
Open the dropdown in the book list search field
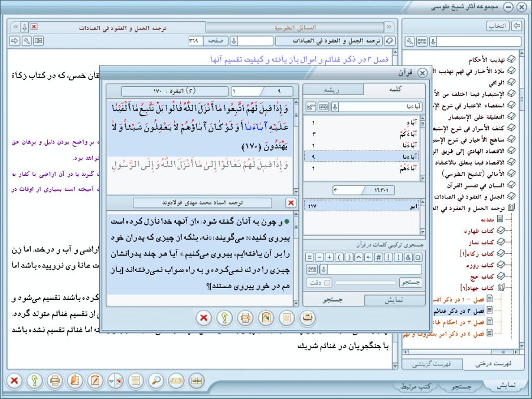click(x=433, y=41)
